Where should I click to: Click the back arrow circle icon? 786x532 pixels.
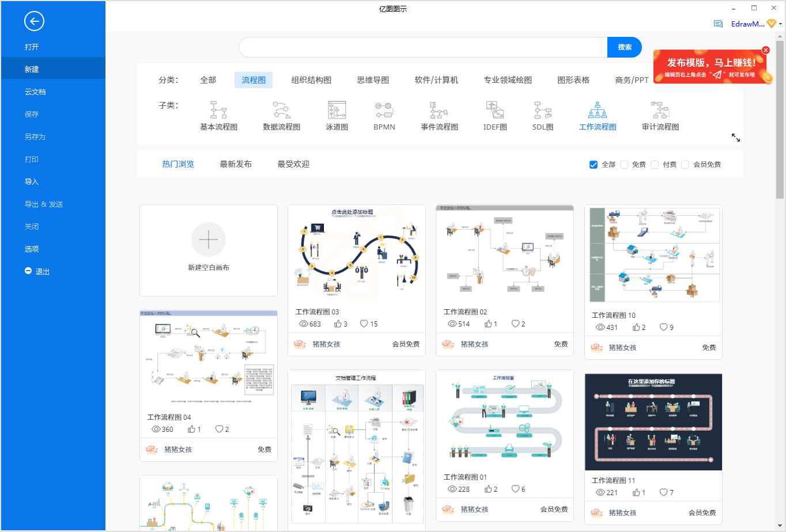pos(34,21)
